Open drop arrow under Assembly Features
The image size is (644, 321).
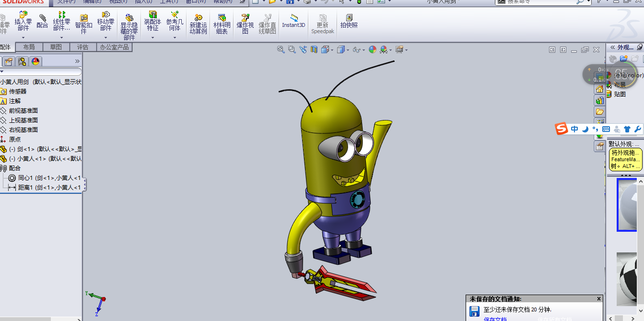point(152,37)
